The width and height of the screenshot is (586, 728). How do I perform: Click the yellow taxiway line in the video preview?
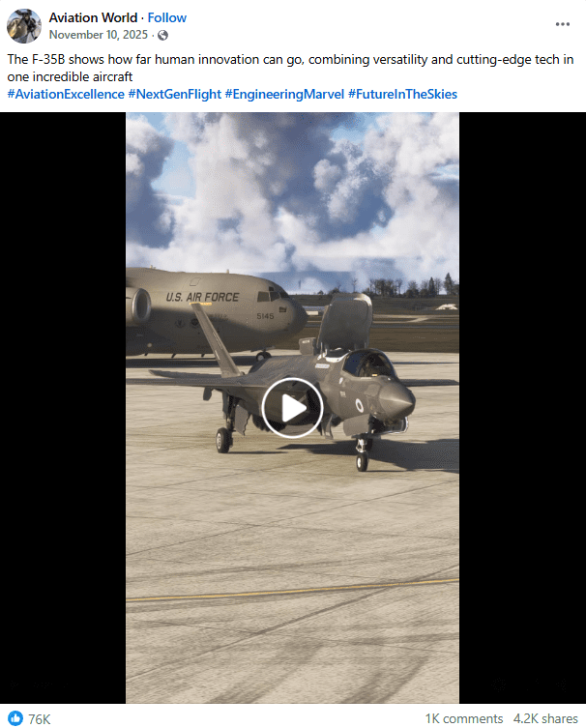tap(292, 590)
